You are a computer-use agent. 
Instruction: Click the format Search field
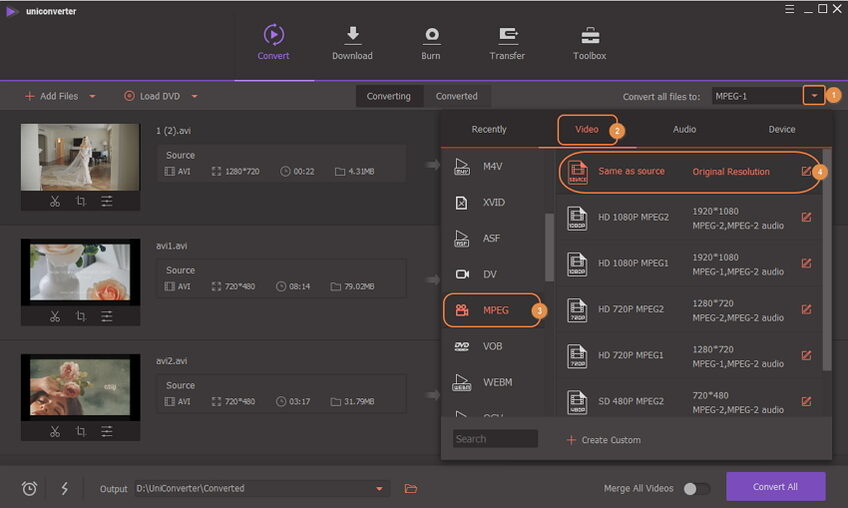pos(495,439)
